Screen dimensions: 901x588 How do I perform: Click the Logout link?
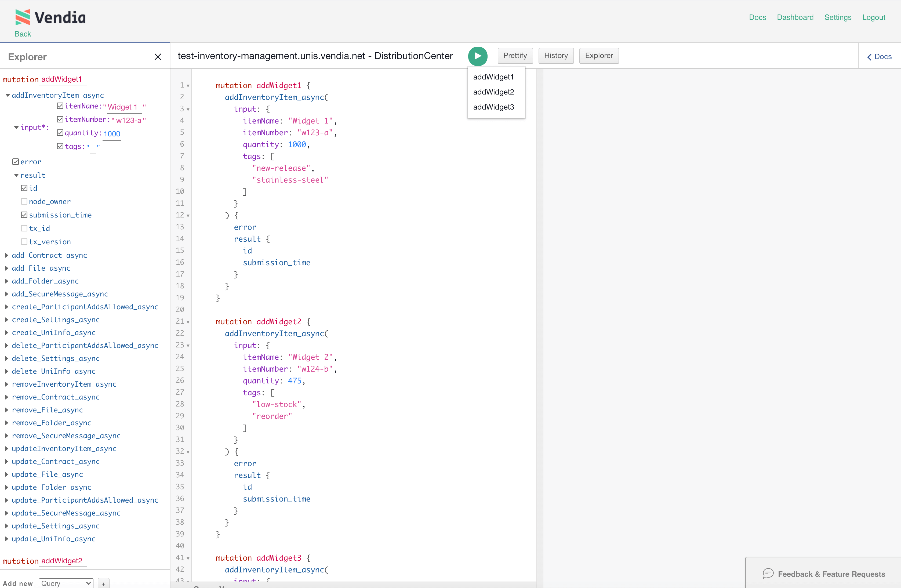[873, 17]
